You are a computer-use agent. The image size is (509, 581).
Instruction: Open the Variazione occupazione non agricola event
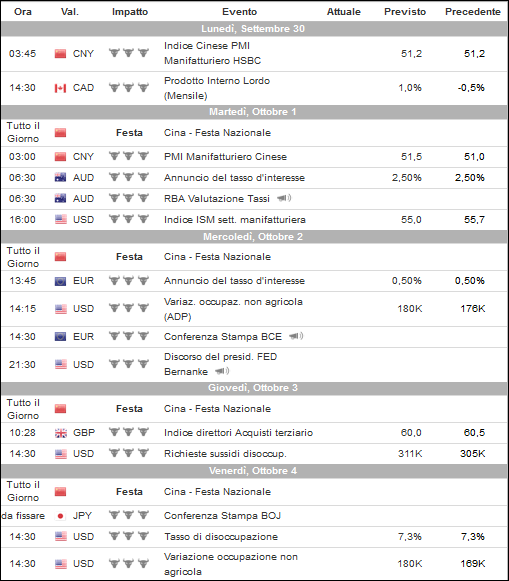pos(231,564)
